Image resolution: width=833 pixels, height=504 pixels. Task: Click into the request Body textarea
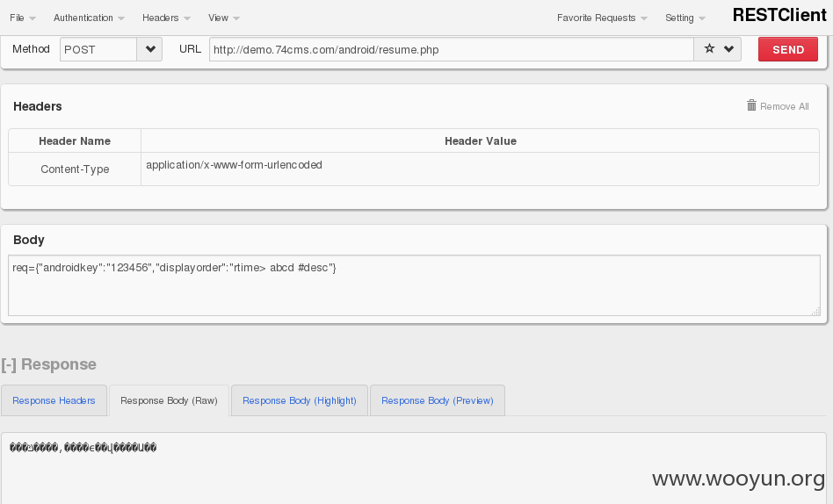click(x=415, y=285)
